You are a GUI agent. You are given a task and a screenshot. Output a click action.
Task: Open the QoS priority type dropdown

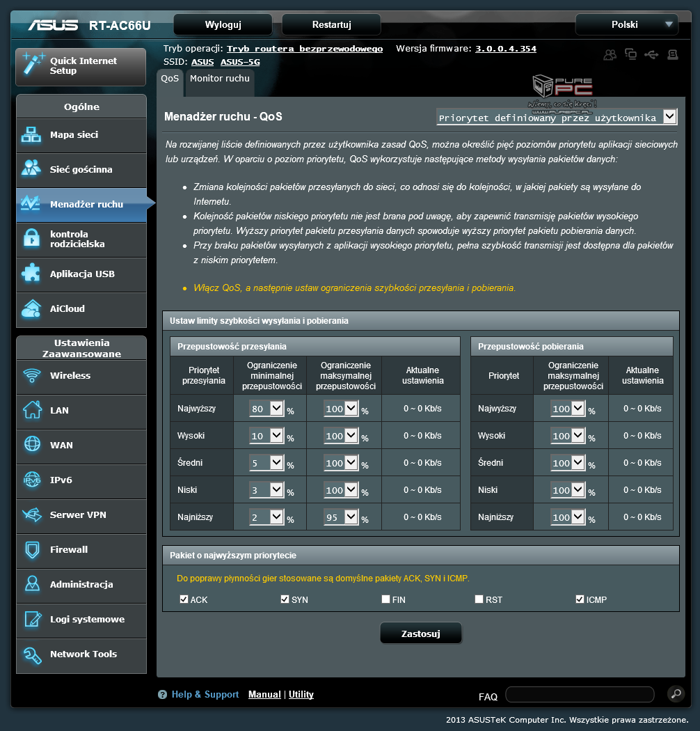pyautogui.click(x=557, y=117)
